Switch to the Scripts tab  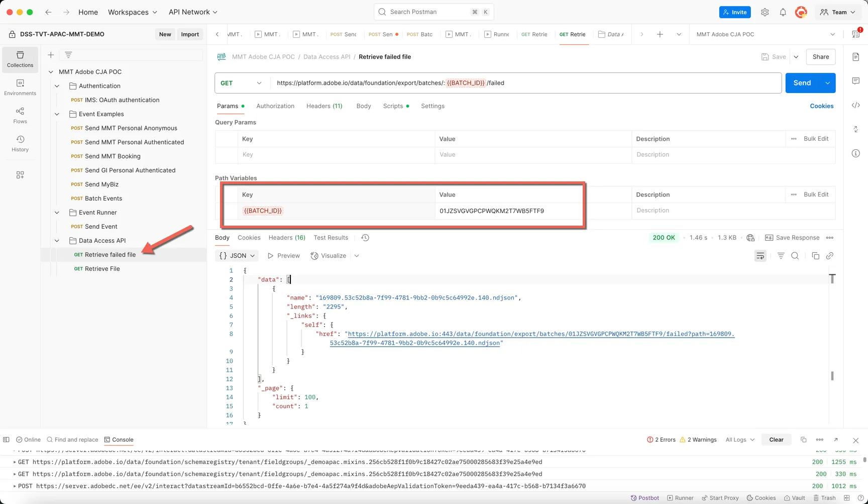[x=396, y=106]
